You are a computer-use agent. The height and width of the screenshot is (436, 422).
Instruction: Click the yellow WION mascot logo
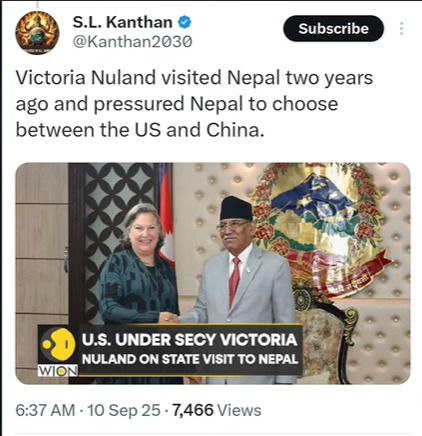click(x=58, y=345)
